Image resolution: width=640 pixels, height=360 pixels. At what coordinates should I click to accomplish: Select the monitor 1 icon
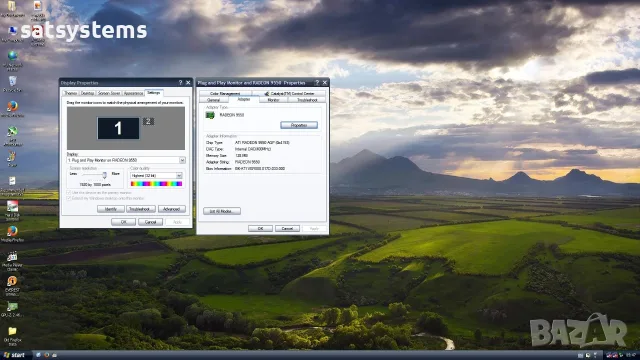click(x=118, y=128)
